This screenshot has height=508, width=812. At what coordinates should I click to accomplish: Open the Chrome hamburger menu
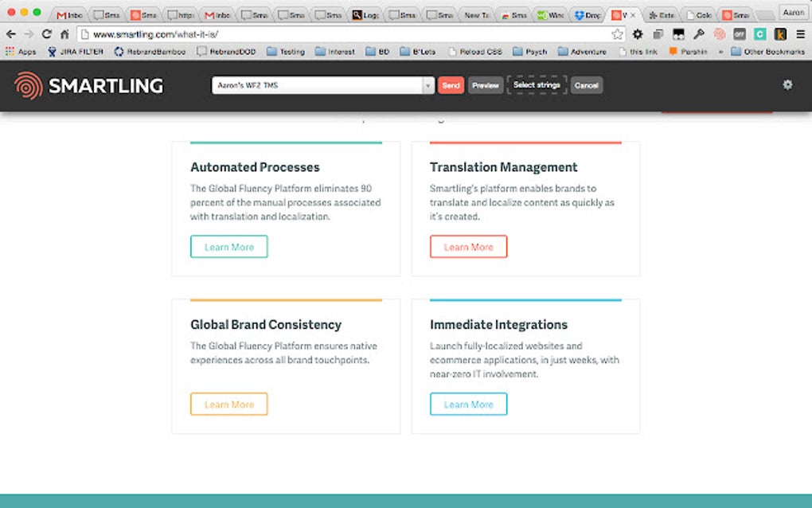[800, 34]
